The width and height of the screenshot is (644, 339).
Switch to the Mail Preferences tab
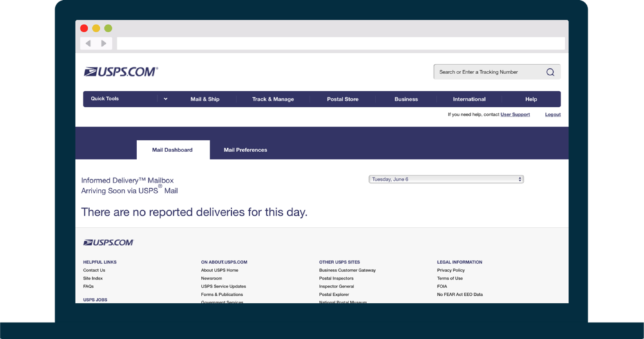click(245, 150)
